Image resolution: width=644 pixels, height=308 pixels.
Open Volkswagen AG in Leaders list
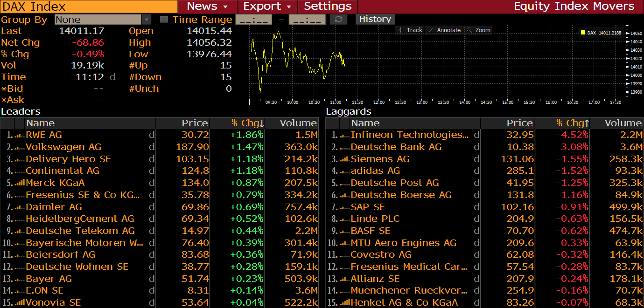click(63, 147)
